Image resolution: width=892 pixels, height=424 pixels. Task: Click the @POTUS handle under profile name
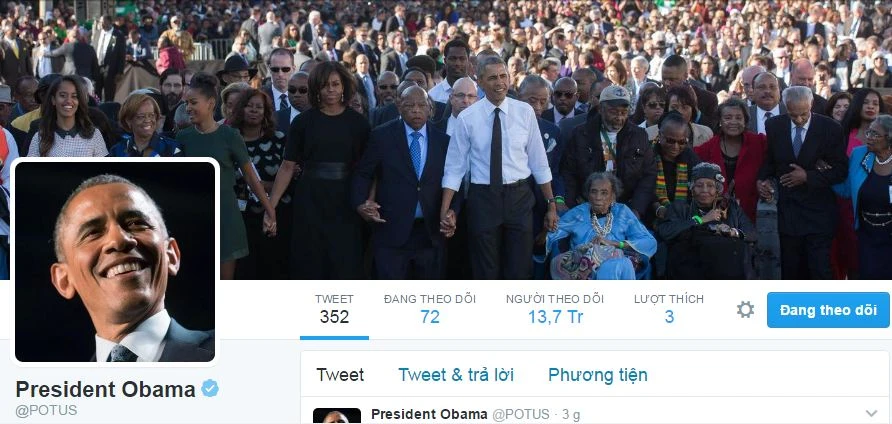[46, 411]
